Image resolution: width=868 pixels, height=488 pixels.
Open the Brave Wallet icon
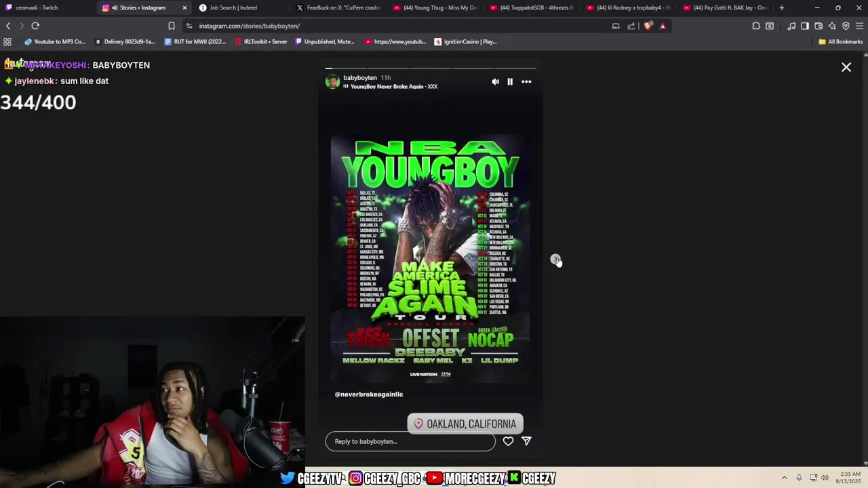818,26
